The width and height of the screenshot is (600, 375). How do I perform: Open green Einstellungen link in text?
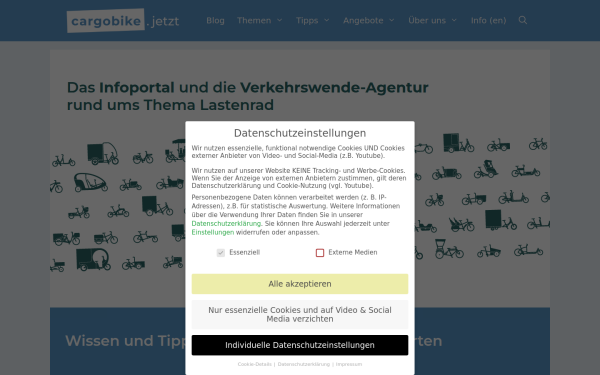coord(213,232)
